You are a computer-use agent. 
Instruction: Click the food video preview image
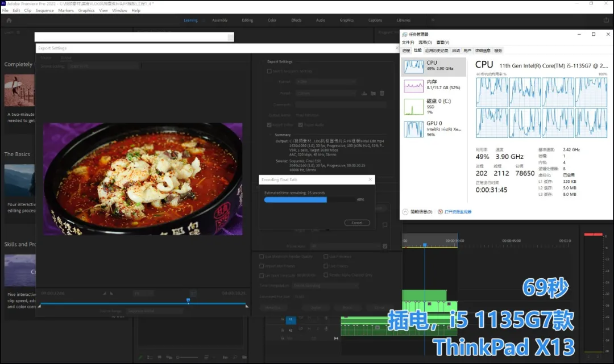pos(143,179)
